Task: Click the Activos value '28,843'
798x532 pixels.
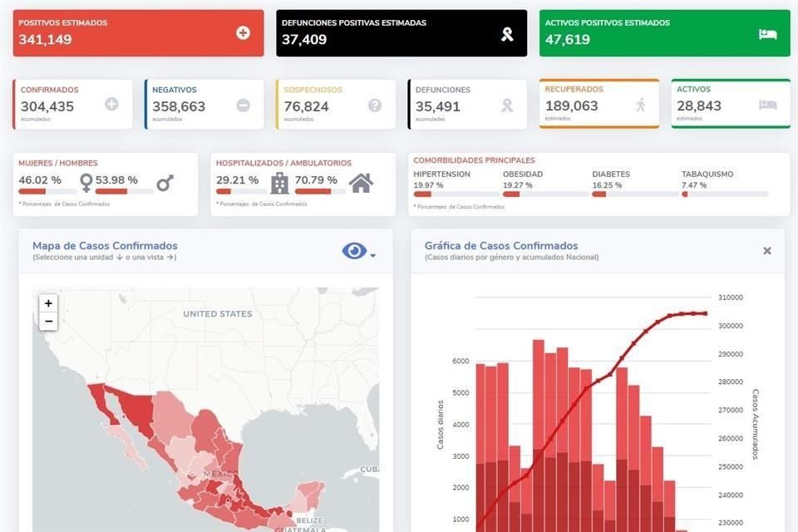Action: pos(699,106)
